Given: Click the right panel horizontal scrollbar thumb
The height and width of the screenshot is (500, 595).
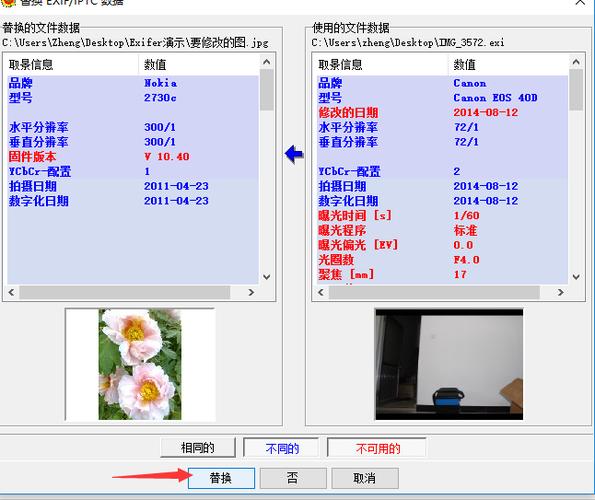Looking at the screenshot, I should 434,292.
